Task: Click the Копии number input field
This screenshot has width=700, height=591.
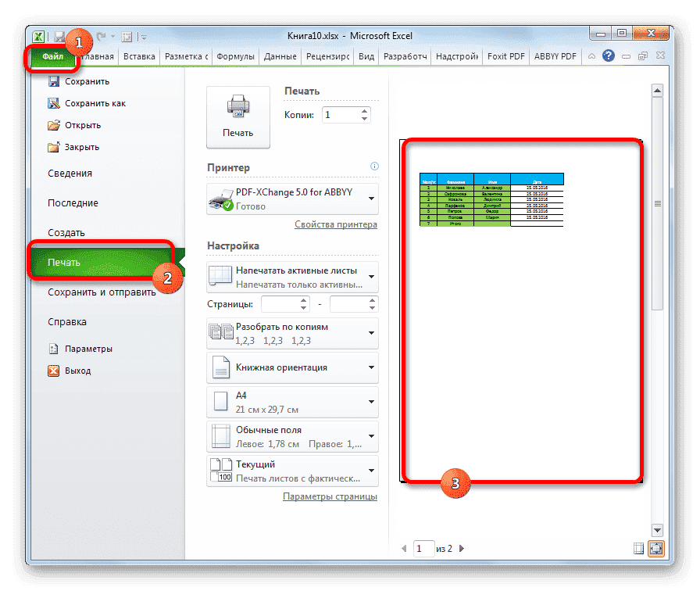Action: [x=341, y=115]
